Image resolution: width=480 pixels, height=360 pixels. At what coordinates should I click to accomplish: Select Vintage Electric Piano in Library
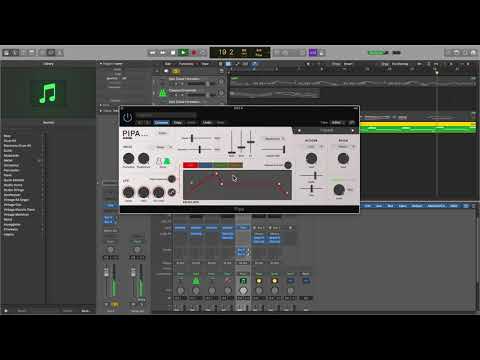click(19, 210)
